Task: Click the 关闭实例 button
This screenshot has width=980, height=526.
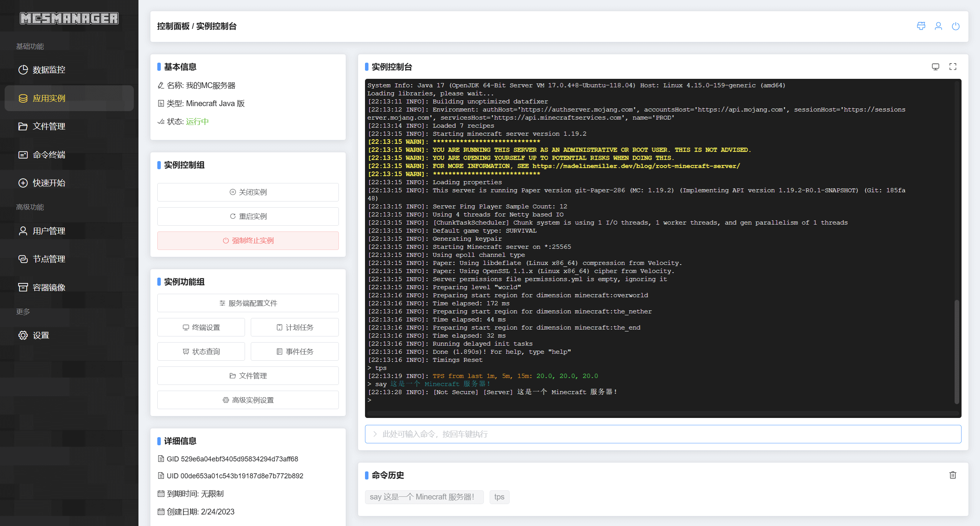Action: (248, 192)
